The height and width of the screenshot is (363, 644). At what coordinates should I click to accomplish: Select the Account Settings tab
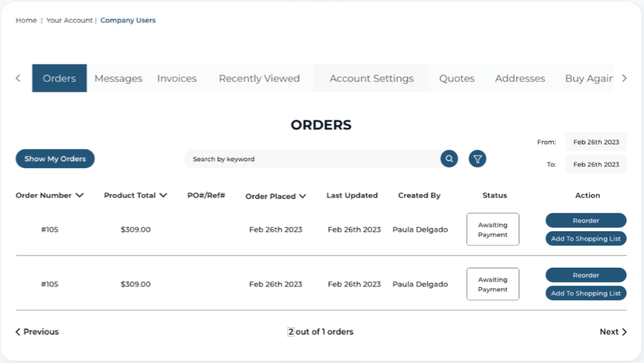click(371, 79)
